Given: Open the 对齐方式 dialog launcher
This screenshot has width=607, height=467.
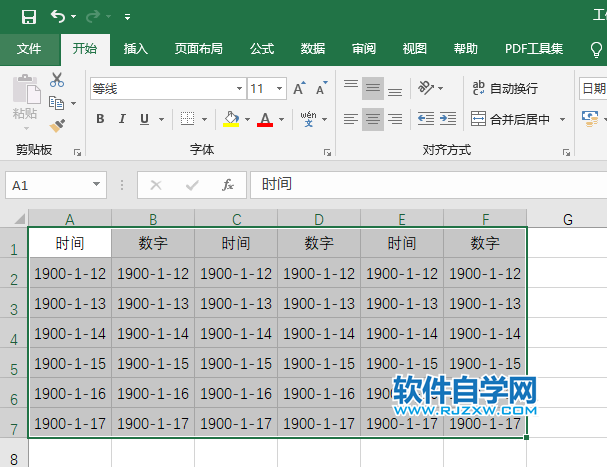Looking at the screenshot, I should click(566, 153).
